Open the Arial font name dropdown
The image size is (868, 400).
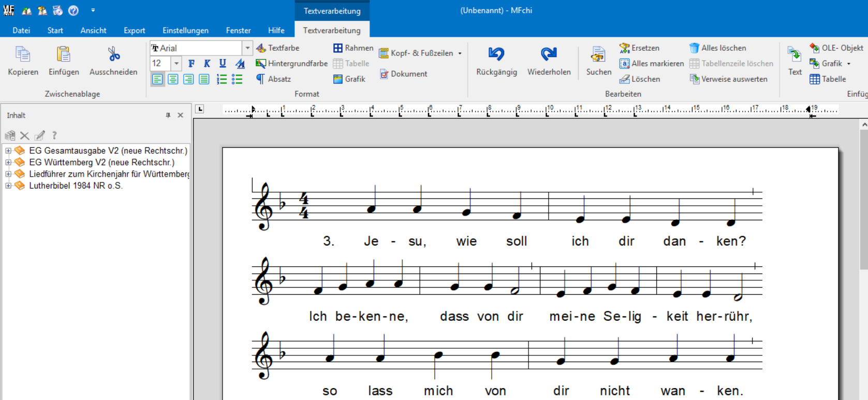tap(247, 48)
